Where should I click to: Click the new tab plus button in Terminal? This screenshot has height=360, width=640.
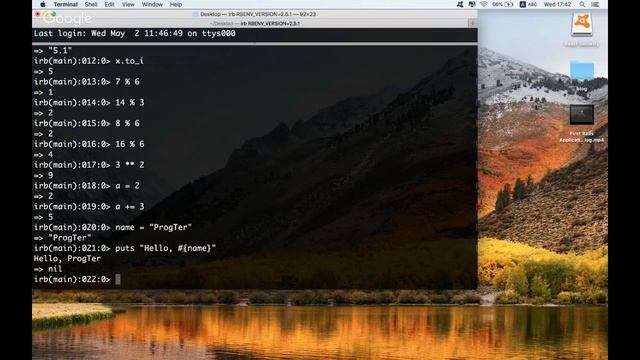(x=472, y=23)
